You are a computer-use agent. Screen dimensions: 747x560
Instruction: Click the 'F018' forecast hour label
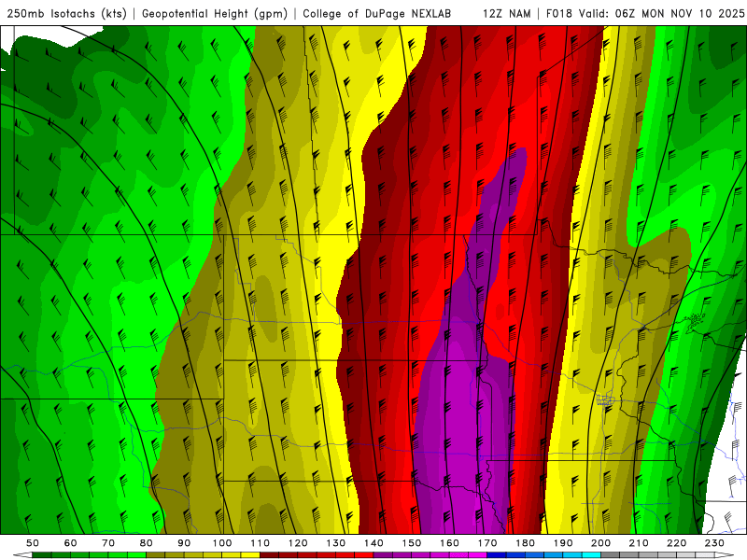point(559,14)
